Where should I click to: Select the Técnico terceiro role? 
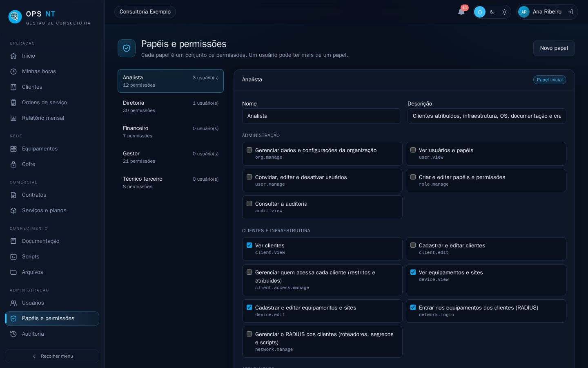171,182
